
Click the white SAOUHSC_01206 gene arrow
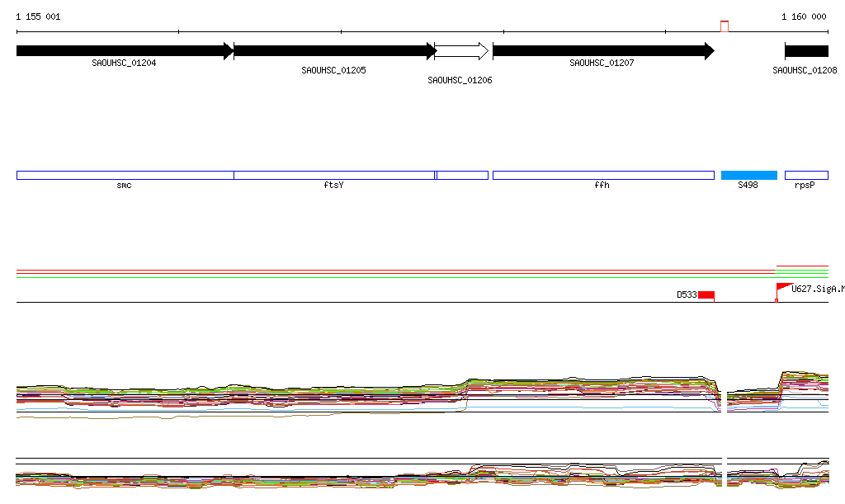click(x=461, y=51)
